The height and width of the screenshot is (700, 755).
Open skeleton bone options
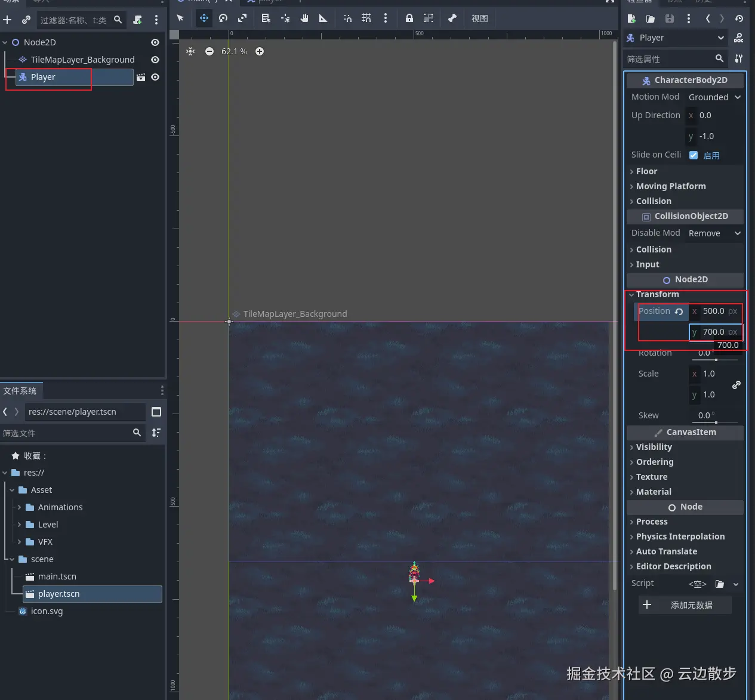coord(452,18)
